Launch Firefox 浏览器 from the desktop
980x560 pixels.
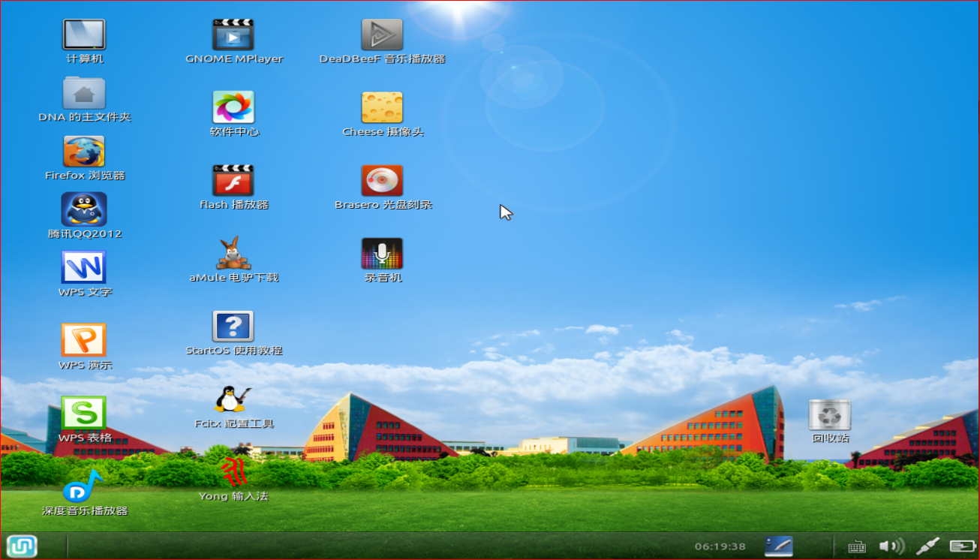tap(84, 152)
